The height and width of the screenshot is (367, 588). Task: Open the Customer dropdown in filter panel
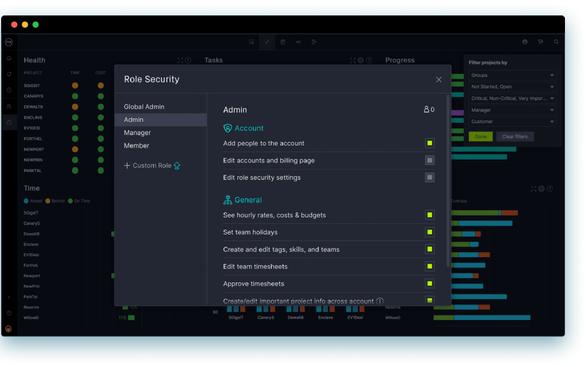click(x=512, y=121)
